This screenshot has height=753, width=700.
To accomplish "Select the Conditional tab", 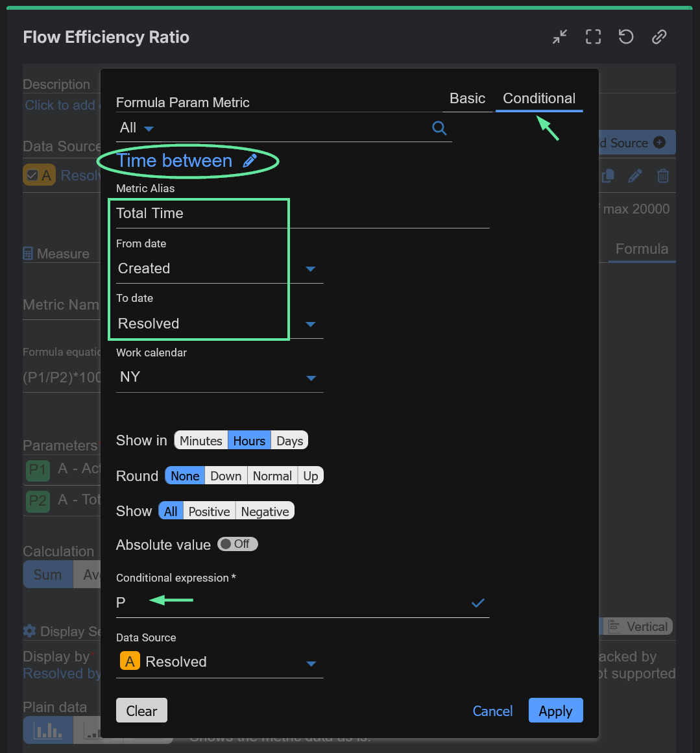I will pos(539,99).
